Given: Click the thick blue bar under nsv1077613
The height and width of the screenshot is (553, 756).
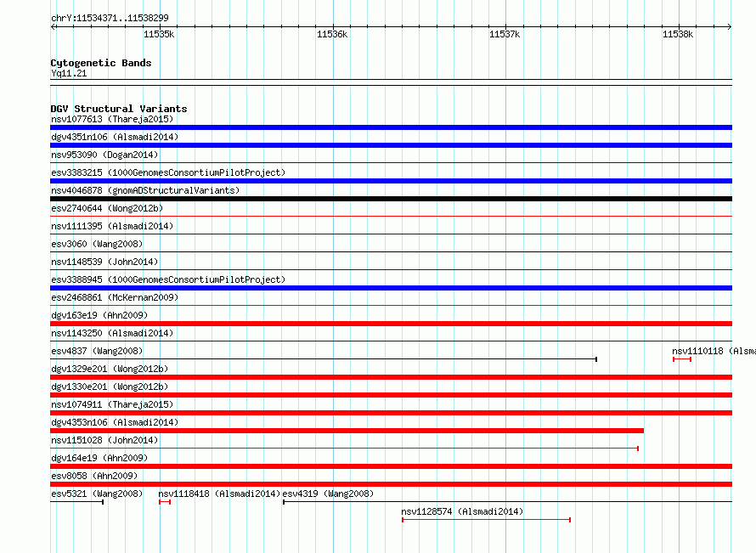Looking at the screenshot, I should point(391,127).
